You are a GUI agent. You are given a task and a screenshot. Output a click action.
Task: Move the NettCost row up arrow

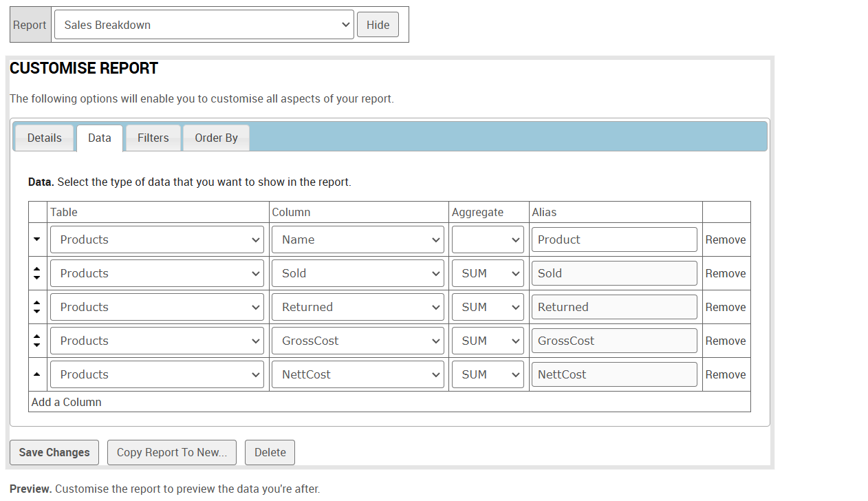[37, 374]
